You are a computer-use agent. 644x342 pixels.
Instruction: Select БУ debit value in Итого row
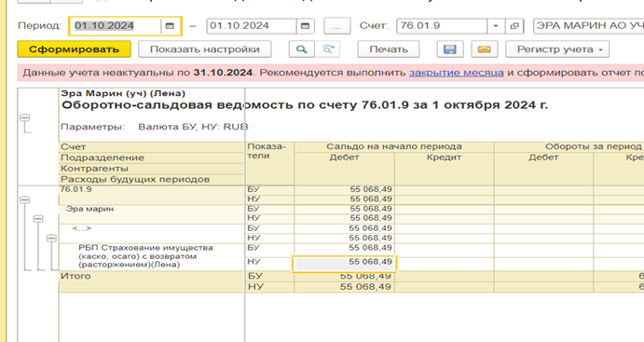click(x=365, y=276)
